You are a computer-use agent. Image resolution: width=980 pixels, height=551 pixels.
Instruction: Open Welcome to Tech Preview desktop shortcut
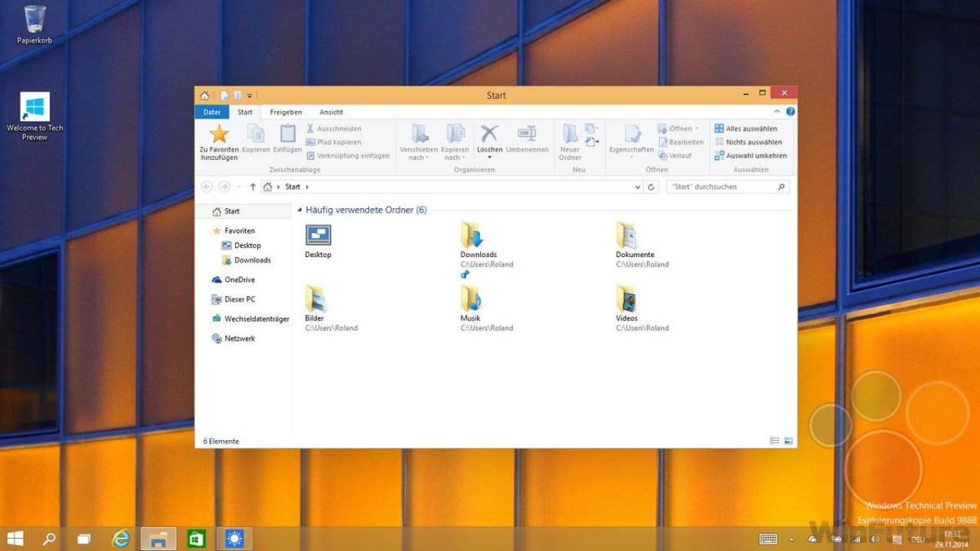point(34,117)
